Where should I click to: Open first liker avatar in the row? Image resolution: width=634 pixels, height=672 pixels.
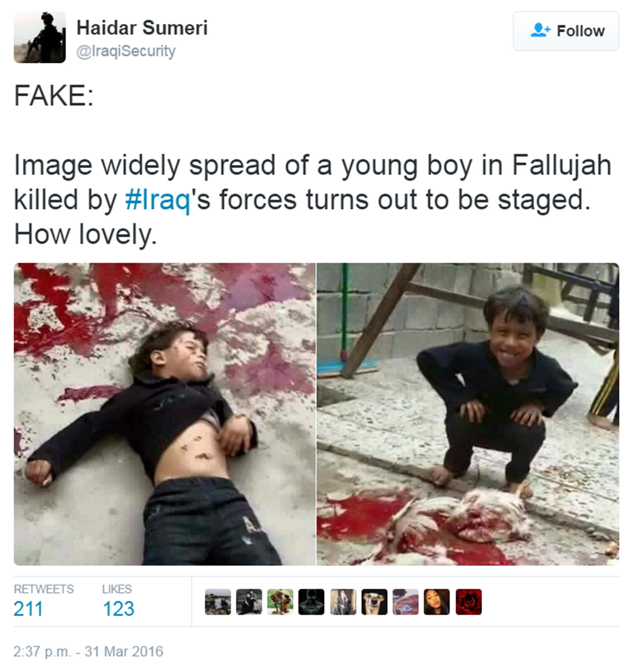tap(218, 602)
